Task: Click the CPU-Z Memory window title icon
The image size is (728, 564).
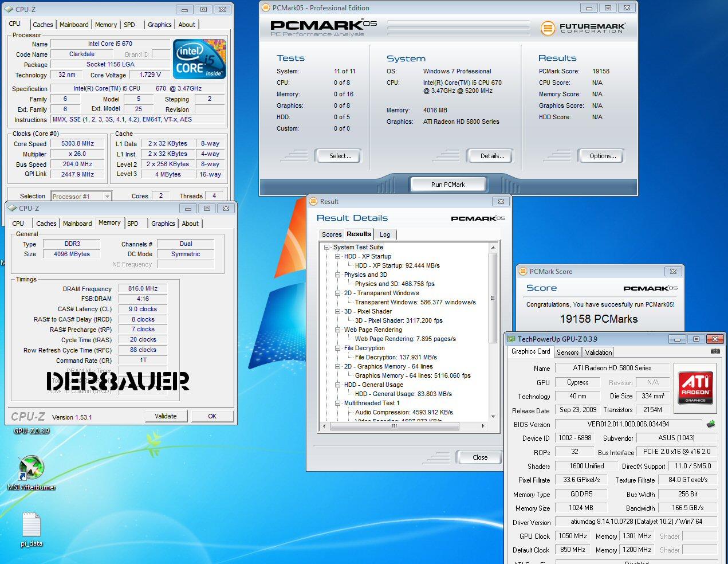Action: pos(13,208)
